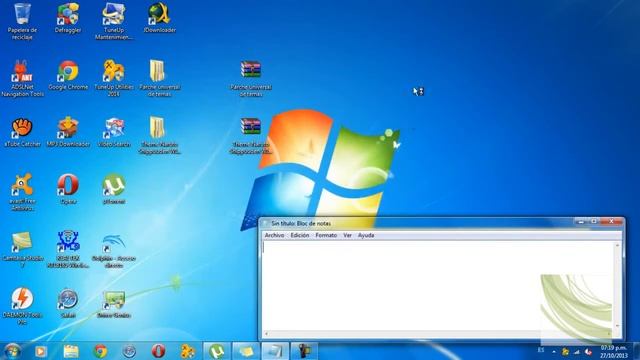Open Windows Explorer from the taskbar

tap(71, 351)
